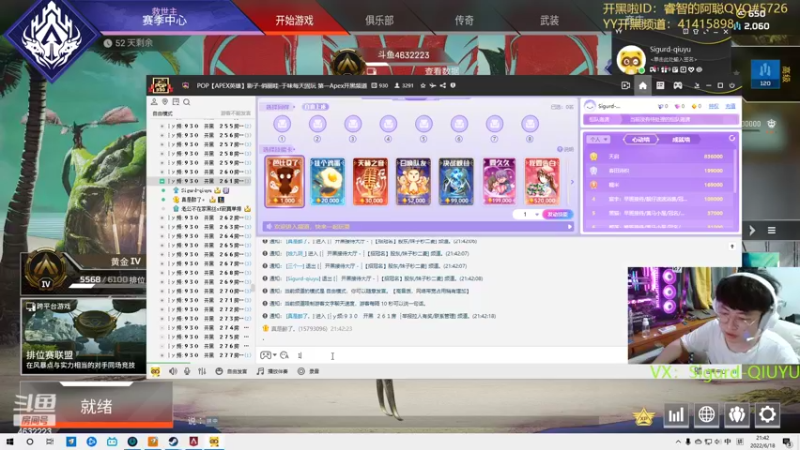
Task: Select the 52,000 skill card
Action: click(x=413, y=181)
